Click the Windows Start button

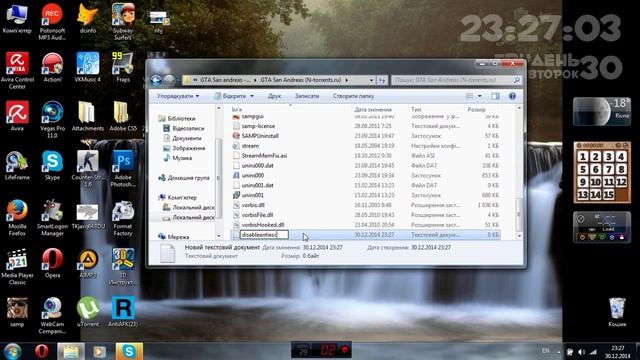click(x=12, y=351)
